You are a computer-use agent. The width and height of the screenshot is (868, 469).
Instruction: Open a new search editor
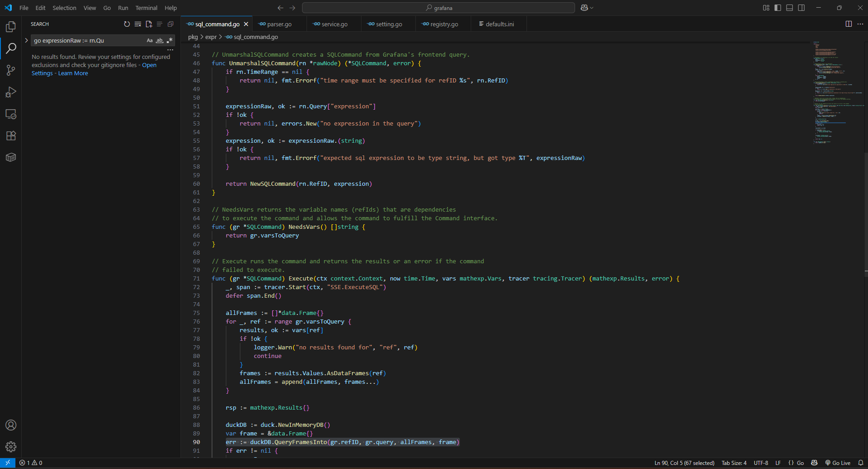click(149, 24)
